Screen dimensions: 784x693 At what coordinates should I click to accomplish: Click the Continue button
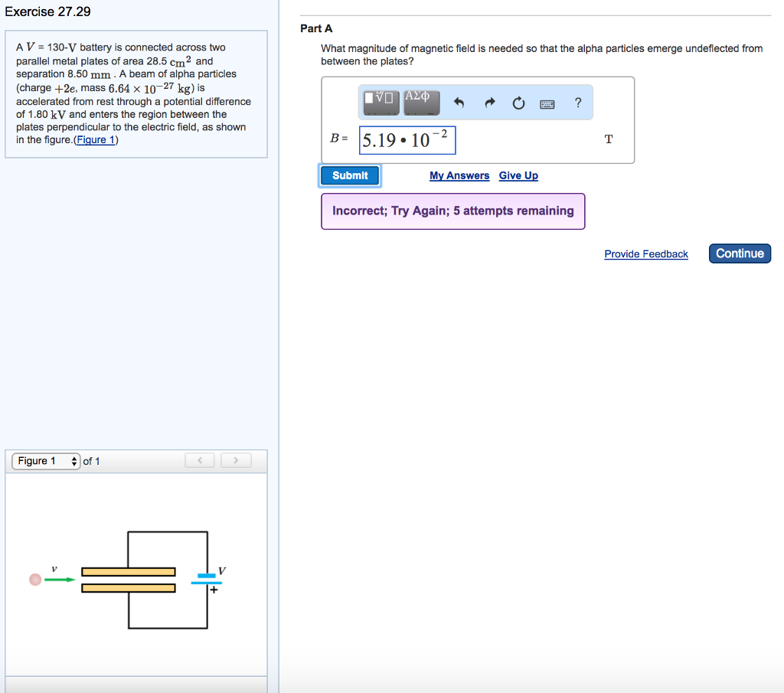(739, 253)
